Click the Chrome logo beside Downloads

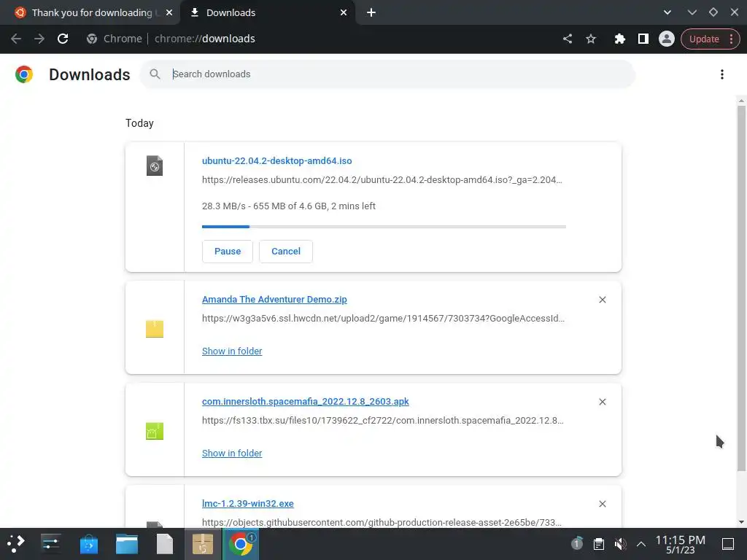click(x=24, y=74)
